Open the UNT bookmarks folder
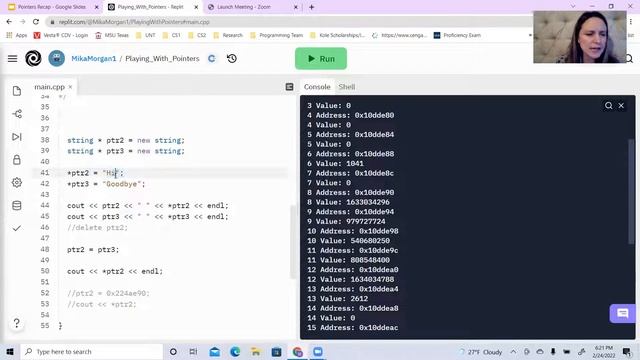The width and height of the screenshot is (640, 360). (146, 36)
